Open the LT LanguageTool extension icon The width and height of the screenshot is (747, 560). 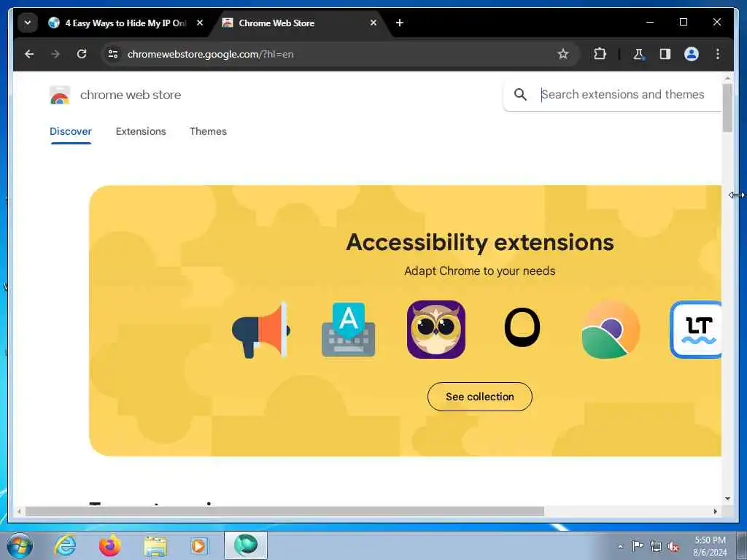pyautogui.click(x=696, y=330)
